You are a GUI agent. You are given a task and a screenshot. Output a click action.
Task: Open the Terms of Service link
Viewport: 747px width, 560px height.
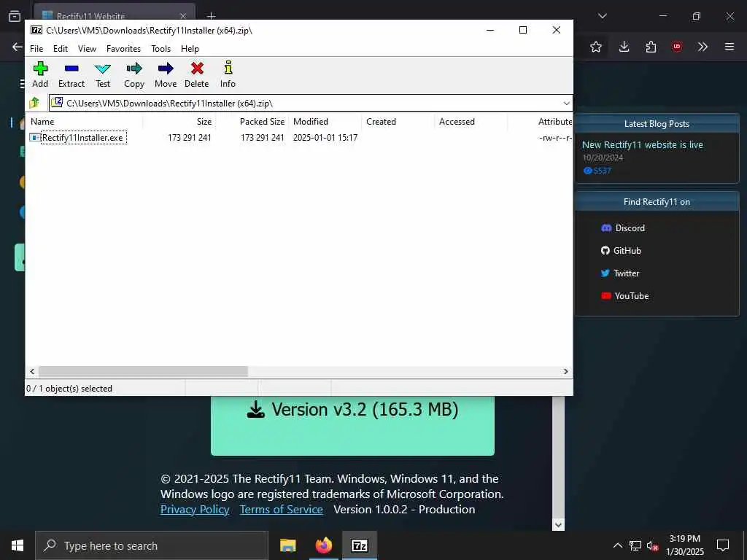pyautogui.click(x=281, y=510)
